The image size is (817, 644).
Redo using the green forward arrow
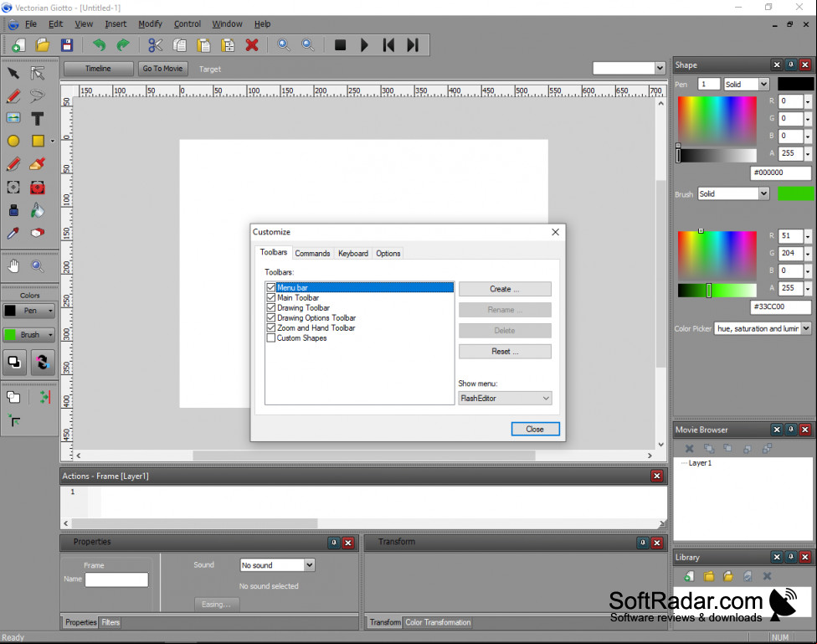[x=123, y=45]
